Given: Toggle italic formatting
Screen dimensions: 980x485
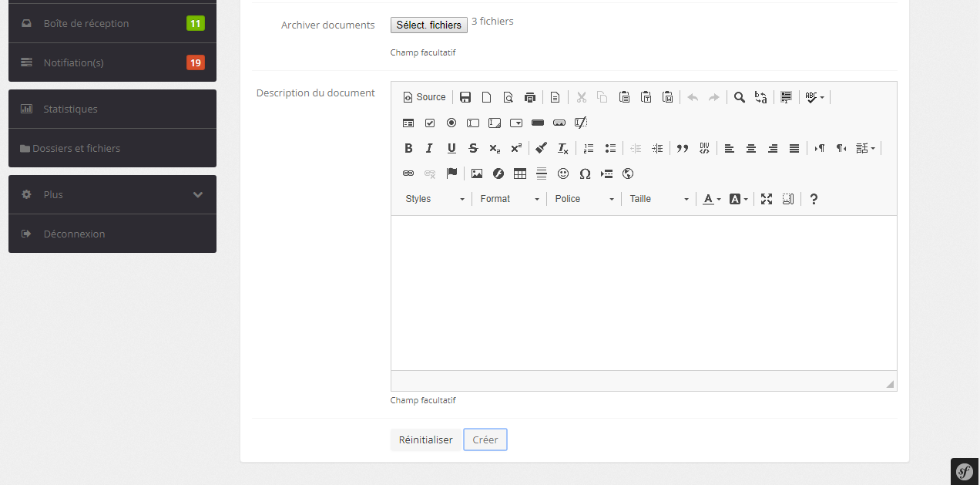Looking at the screenshot, I should [x=430, y=148].
